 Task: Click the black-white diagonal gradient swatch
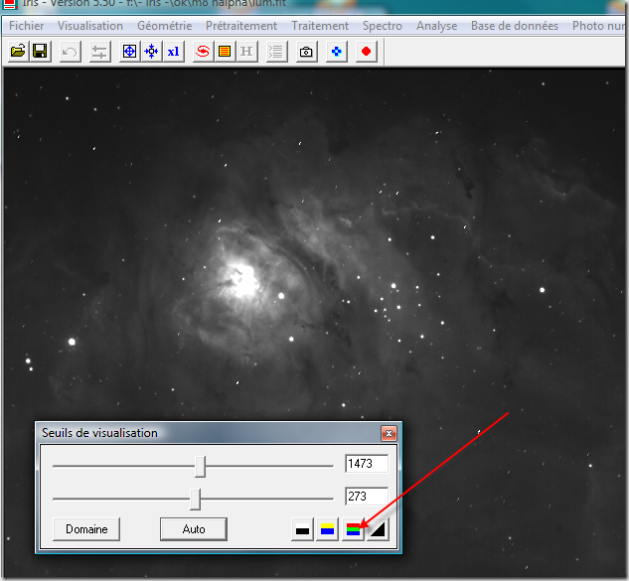[377, 530]
